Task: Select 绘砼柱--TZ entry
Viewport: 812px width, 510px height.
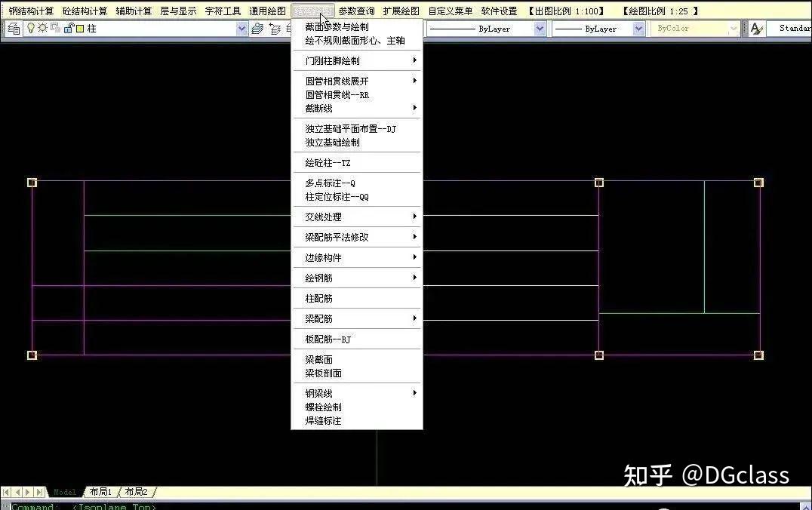Action: (x=357, y=162)
